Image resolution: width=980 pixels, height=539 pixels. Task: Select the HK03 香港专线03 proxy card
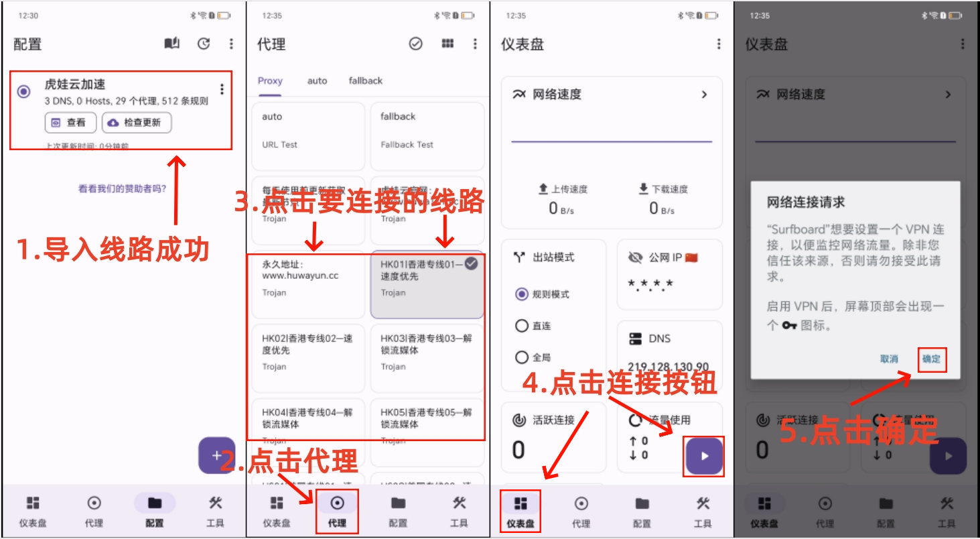[427, 352]
